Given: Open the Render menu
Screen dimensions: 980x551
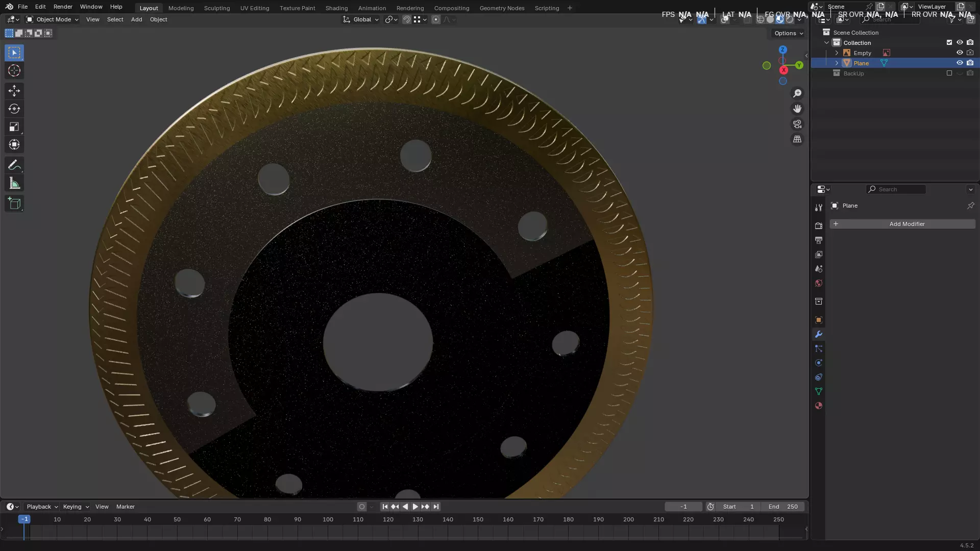Looking at the screenshot, I should pyautogui.click(x=63, y=7).
